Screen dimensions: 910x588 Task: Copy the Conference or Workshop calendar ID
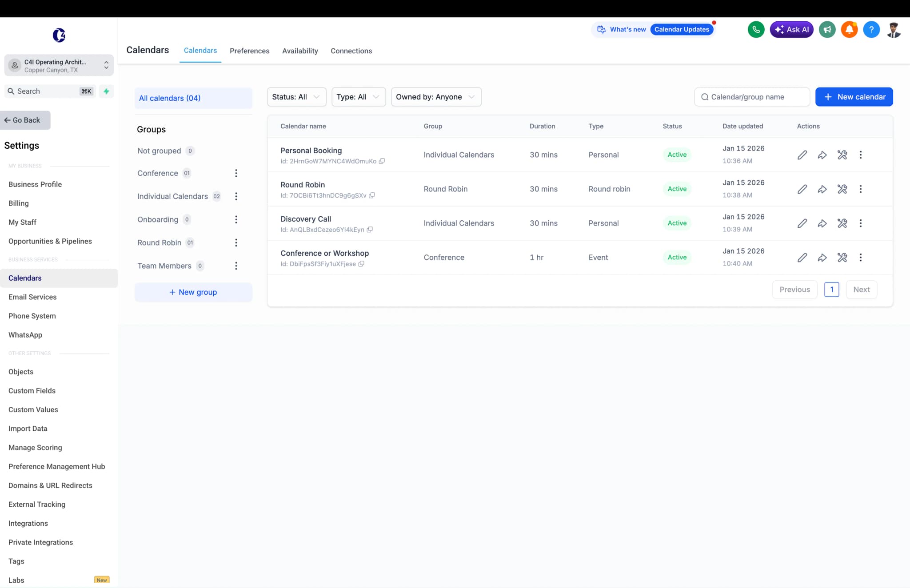[x=361, y=264]
